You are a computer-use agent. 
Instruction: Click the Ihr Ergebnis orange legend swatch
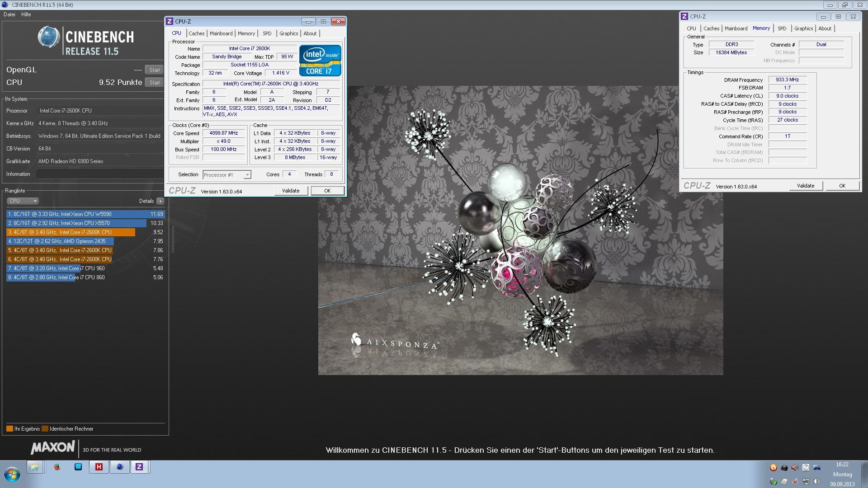tap(9, 429)
